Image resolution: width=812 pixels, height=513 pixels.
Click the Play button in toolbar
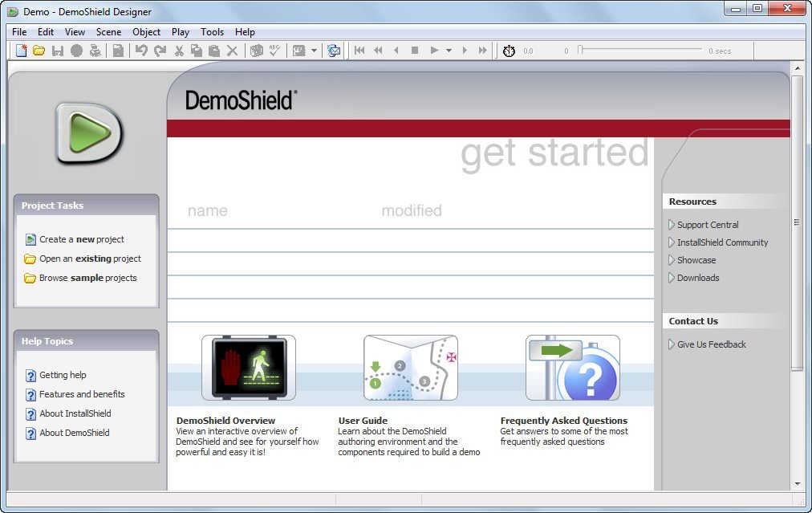coord(434,51)
